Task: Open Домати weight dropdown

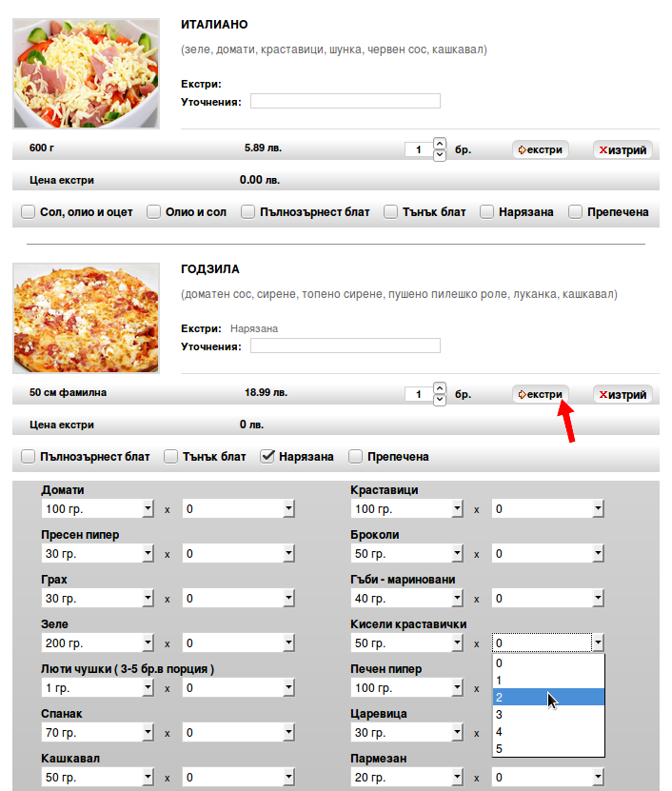Action: tap(148, 509)
